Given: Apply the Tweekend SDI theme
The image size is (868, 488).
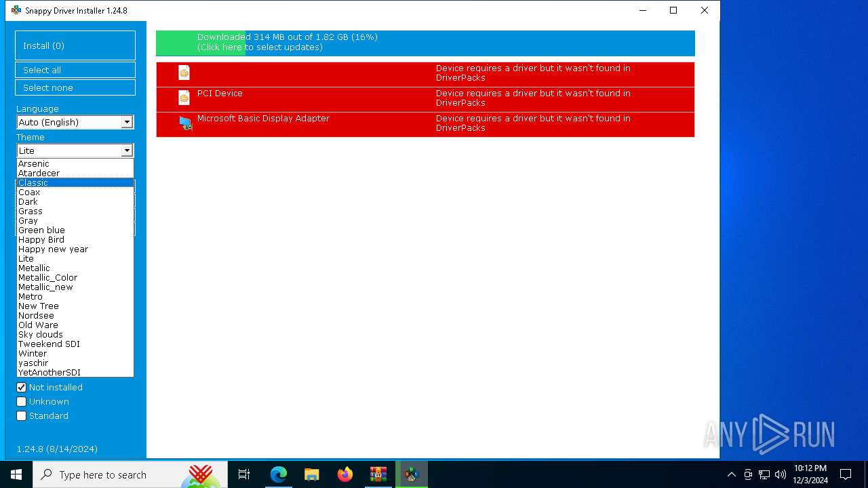Looking at the screenshot, I should 75,344.
